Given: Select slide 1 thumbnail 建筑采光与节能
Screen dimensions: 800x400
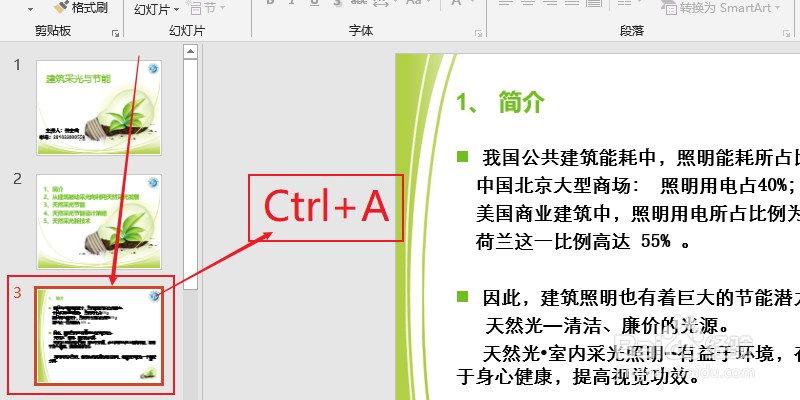Looking at the screenshot, I should click(99, 108).
